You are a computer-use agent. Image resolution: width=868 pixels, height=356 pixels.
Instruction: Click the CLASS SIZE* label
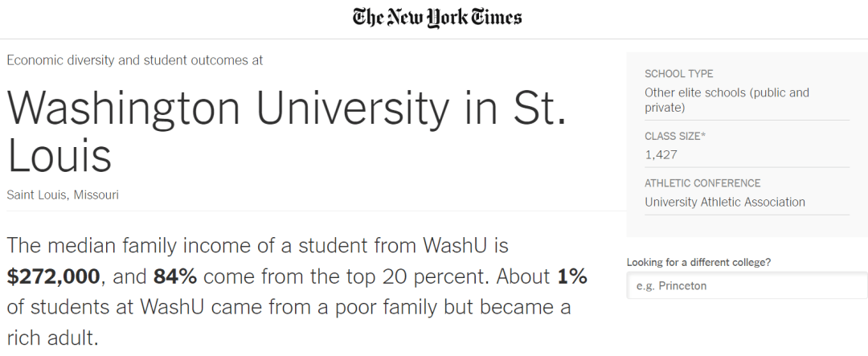[x=675, y=136]
